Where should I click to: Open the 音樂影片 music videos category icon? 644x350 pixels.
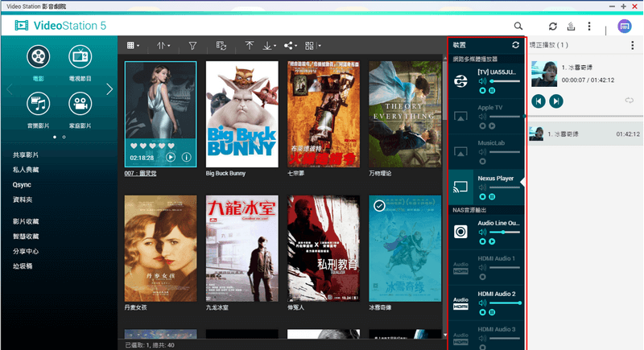tap(38, 104)
